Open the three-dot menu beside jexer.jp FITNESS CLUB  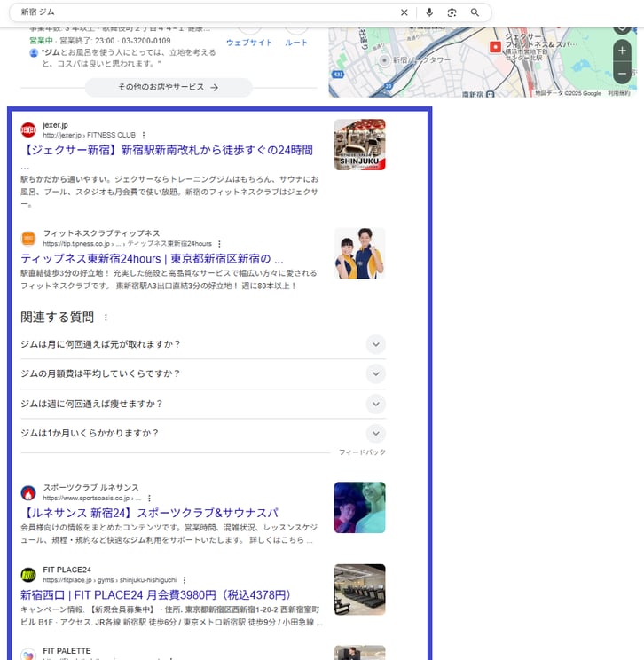(144, 135)
